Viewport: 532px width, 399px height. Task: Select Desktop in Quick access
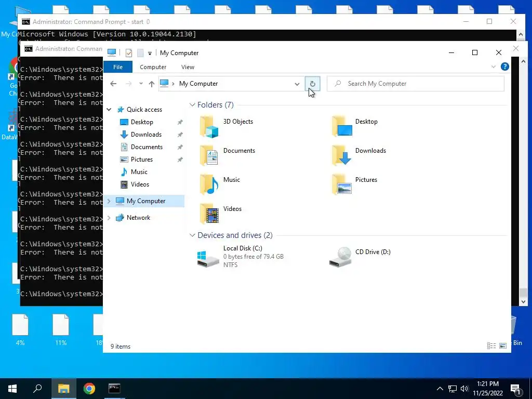pos(142,122)
